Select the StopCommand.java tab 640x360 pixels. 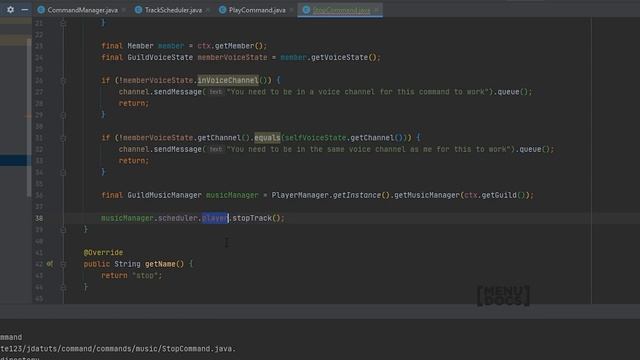point(341,10)
